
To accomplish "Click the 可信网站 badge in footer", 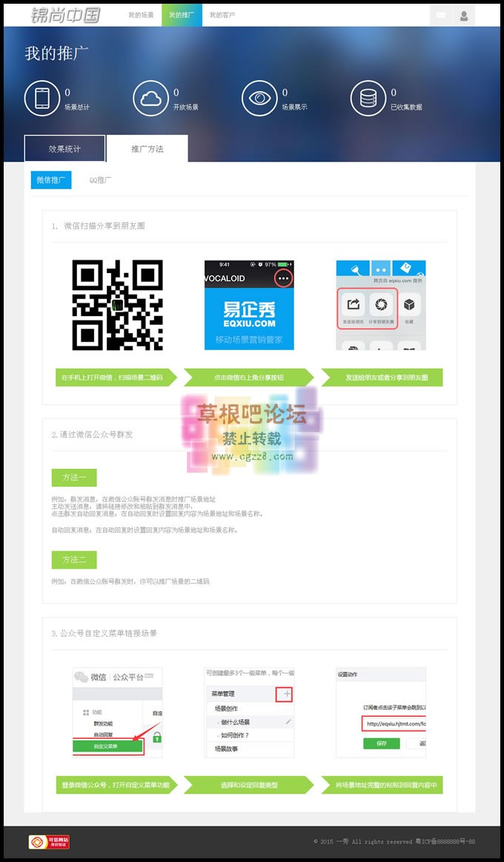I will tap(50, 842).
